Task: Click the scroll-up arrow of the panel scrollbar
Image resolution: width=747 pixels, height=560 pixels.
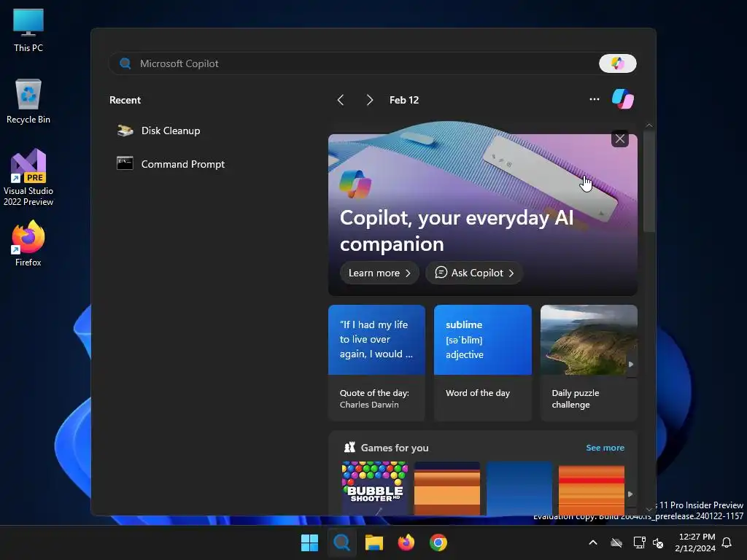Action: [649, 125]
